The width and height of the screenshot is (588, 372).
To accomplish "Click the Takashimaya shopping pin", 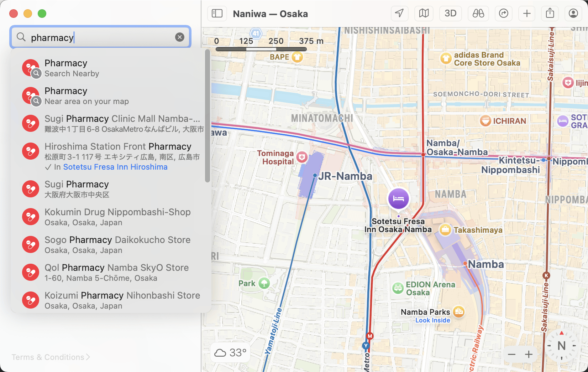I will click(x=445, y=230).
